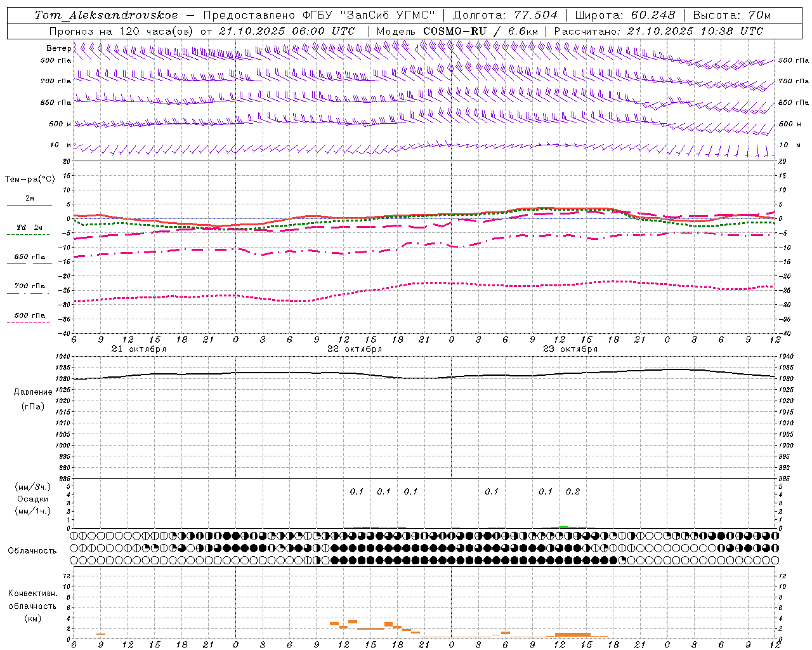
Task: Click 'Рассчитано: 21.10.2025 10:38 UTC' timestamp
Action: click(658, 31)
